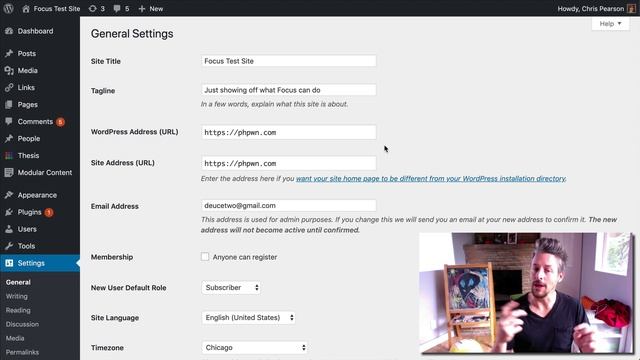Viewport: 640px width, 360px height.
Task: Open the Media settings submenu under Discussion
Action: click(15, 338)
